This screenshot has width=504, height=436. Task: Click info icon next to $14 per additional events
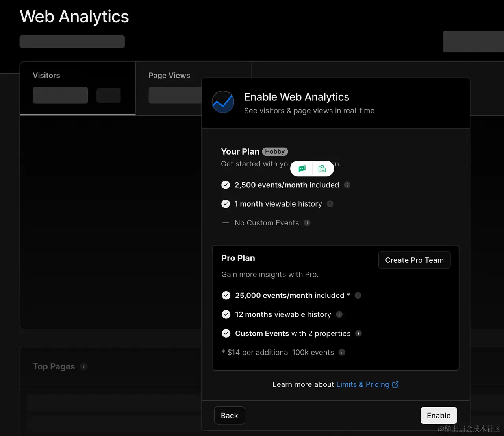pyautogui.click(x=342, y=352)
